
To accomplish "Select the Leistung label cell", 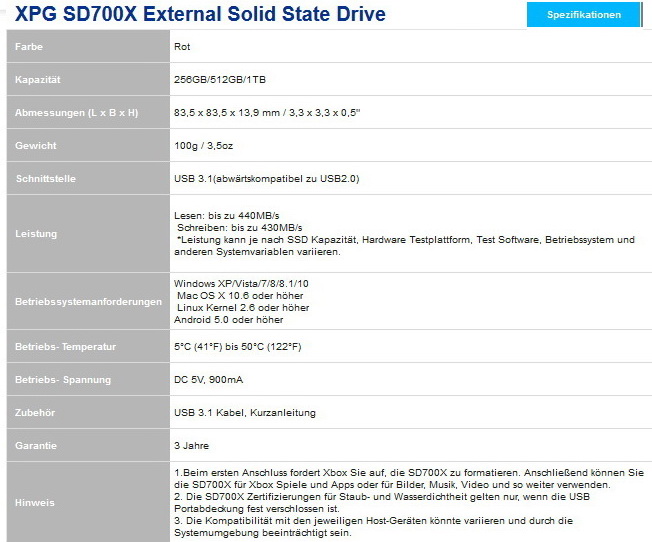I will tap(88, 233).
